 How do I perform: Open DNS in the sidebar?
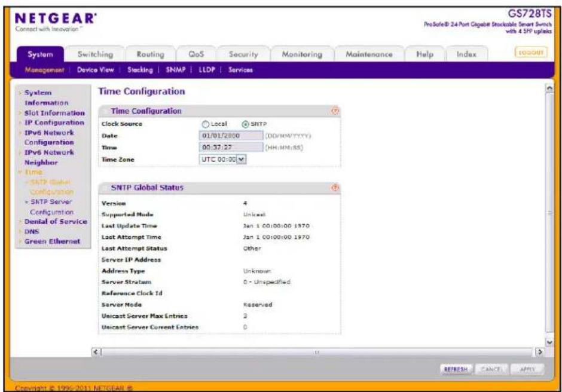coord(32,231)
